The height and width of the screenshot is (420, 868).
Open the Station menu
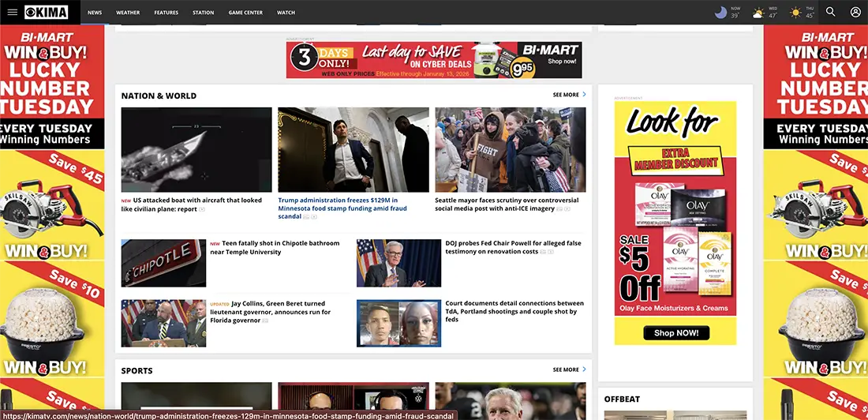203,12
